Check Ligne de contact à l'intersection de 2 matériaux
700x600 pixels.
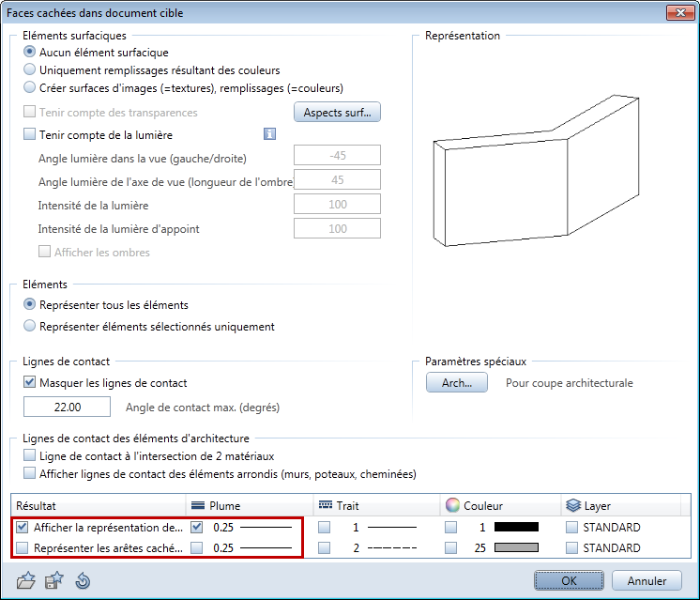pos(29,455)
